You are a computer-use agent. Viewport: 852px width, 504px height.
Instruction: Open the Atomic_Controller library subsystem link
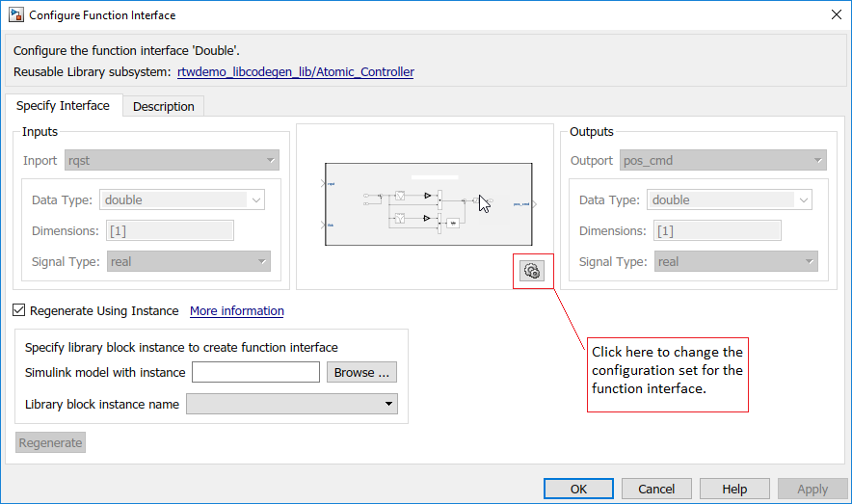pyautogui.click(x=296, y=71)
